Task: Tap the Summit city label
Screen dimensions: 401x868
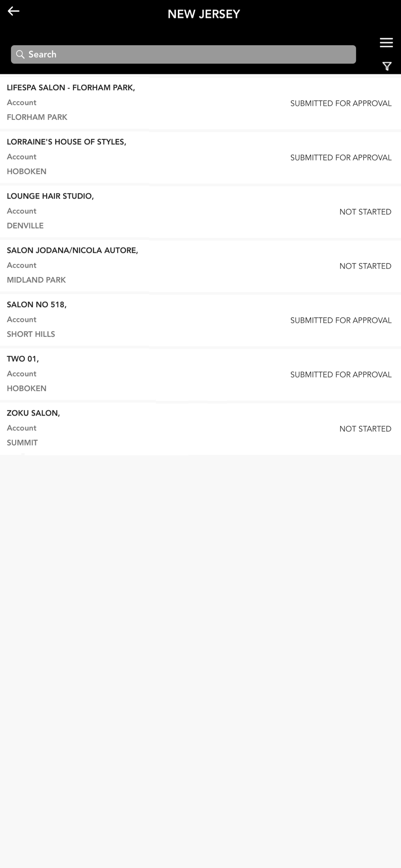Action: point(22,443)
